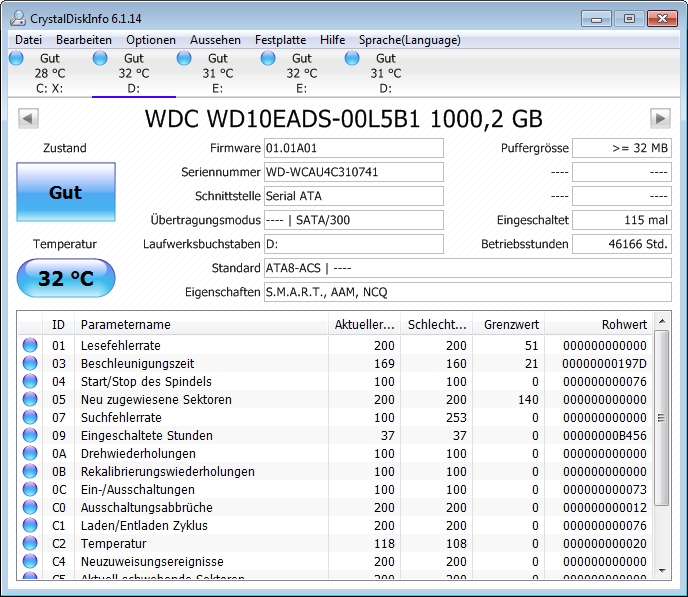Click the Grenzwert column header

click(509, 325)
